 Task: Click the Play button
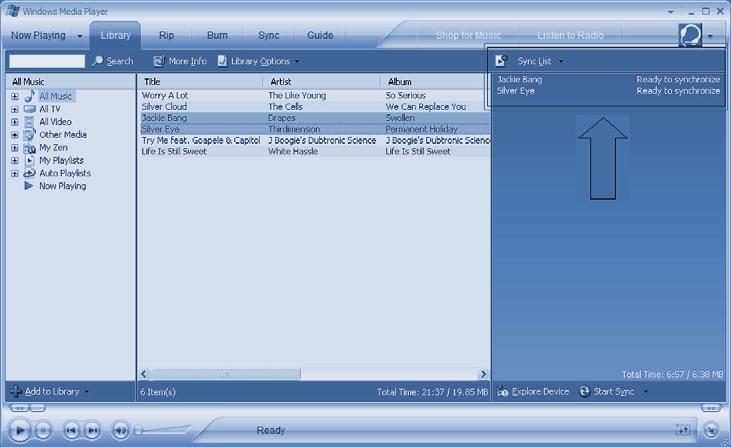pos(20,430)
